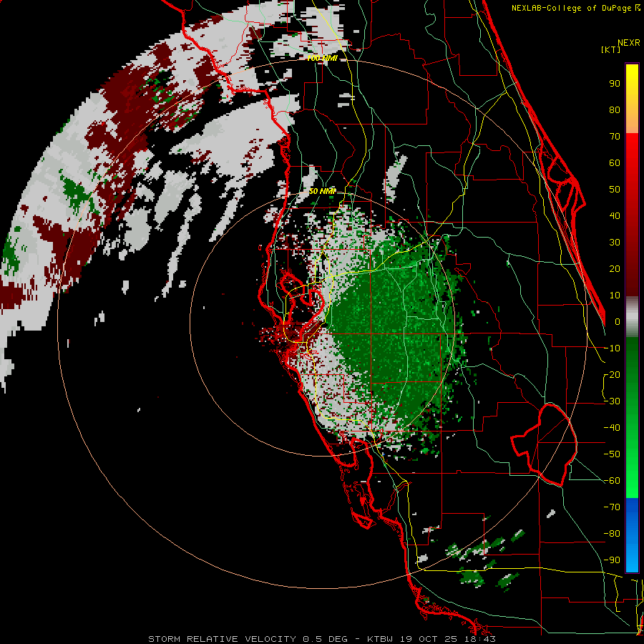Click the positive 40 scale value
The image size is (644, 644).
coord(615,216)
